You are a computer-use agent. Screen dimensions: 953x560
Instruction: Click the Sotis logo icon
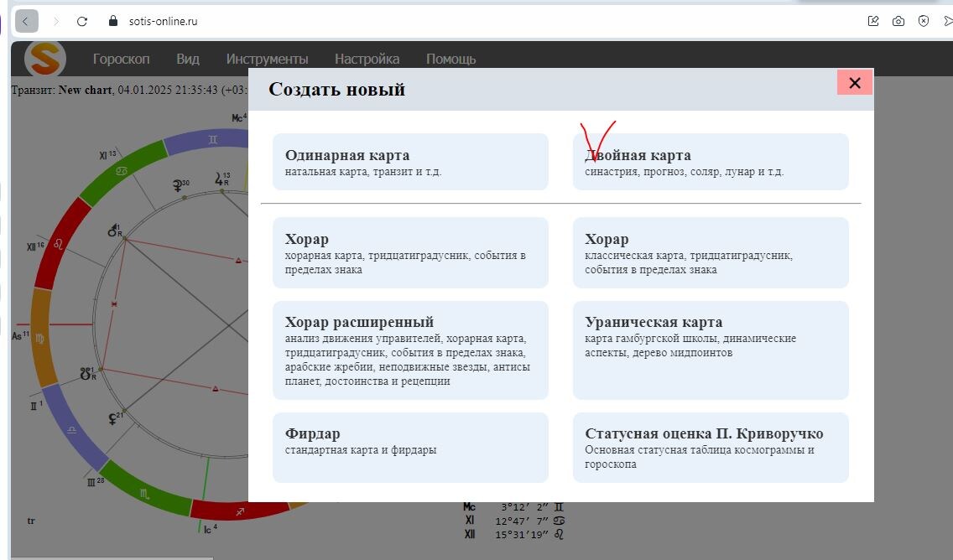click(x=44, y=59)
